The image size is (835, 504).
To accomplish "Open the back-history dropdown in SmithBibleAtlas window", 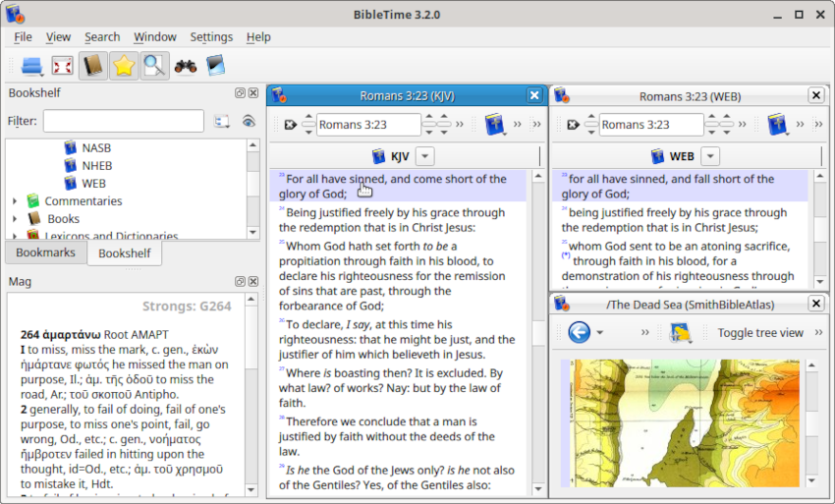I will pyautogui.click(x=599, y=333).
